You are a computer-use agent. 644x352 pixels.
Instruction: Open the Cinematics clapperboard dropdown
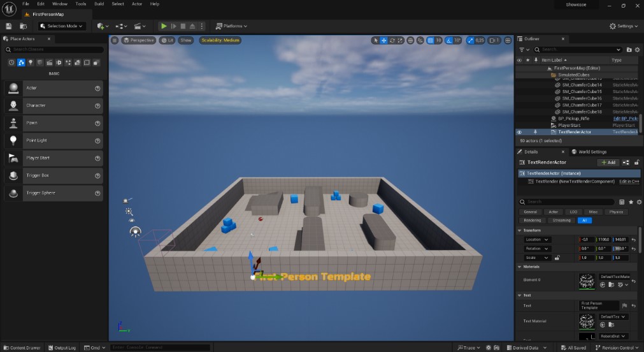coord(140,26)
